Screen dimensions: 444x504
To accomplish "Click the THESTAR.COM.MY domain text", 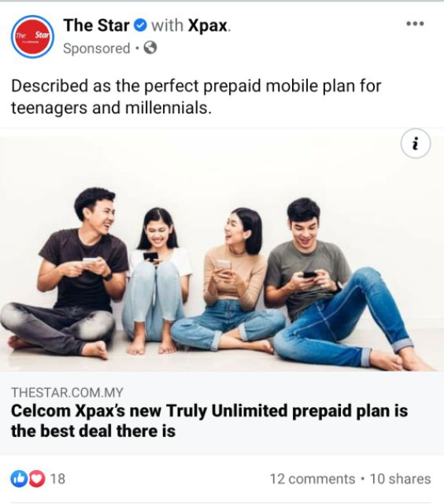I will [x=67, y=392].
